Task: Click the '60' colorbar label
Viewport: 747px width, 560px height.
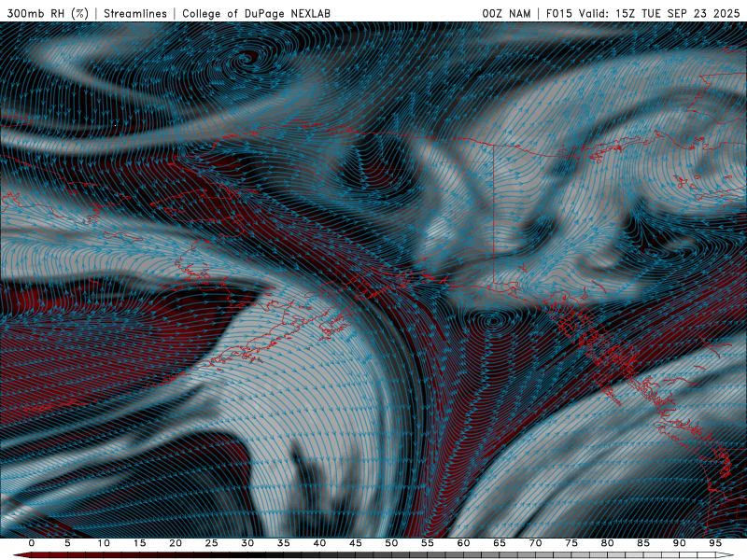Action: click(463, 543)
